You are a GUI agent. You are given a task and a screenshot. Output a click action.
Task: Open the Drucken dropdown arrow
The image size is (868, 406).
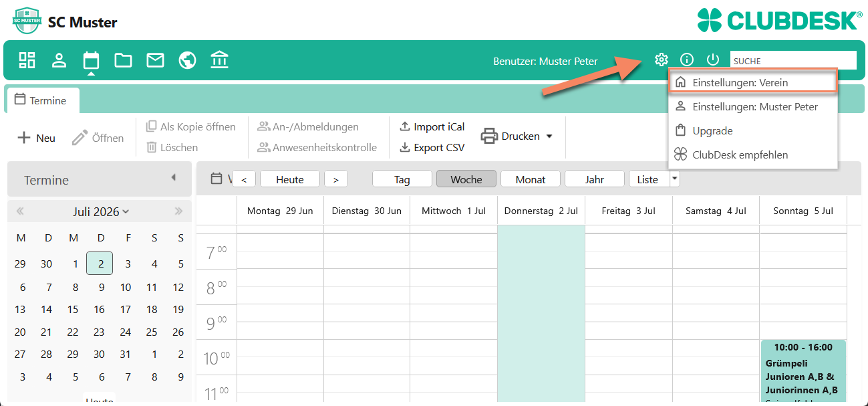[x=549, y=136]
